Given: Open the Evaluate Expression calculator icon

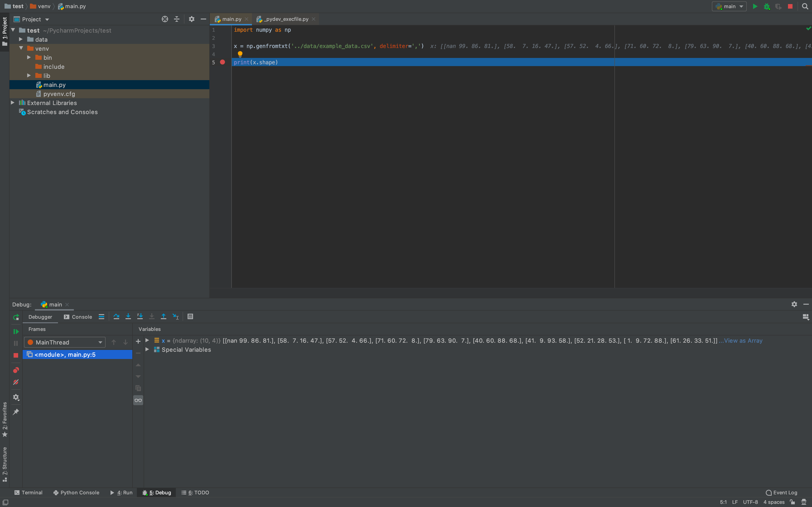Looking at the screenshot, I should (190, 317).
